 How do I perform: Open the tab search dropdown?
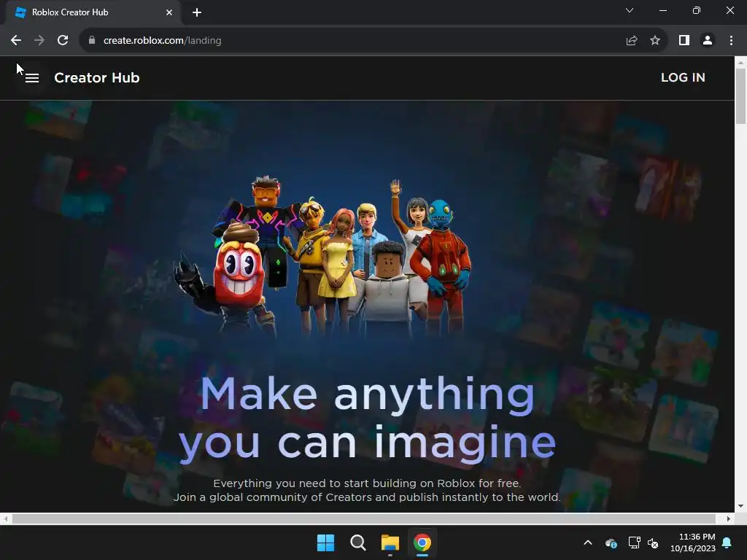630,10
